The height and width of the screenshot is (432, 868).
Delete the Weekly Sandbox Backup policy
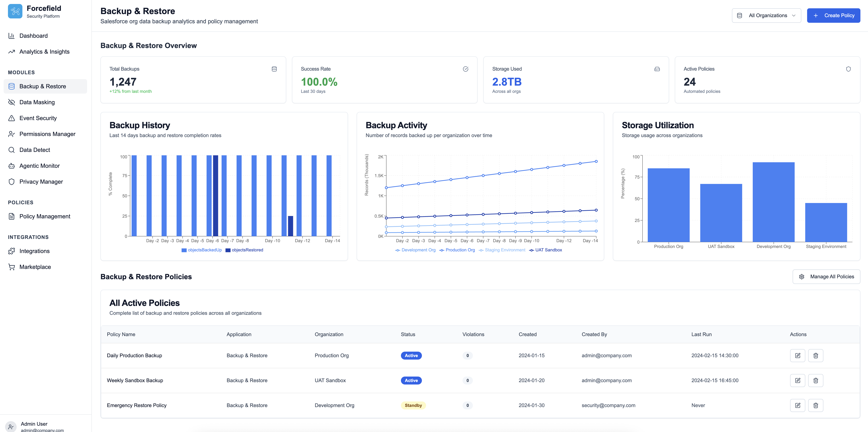coord(815,381)
